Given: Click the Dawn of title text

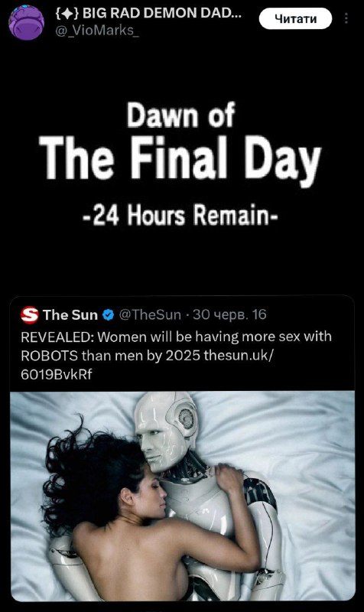Looking at the screenshot, I should pos(180,114).
